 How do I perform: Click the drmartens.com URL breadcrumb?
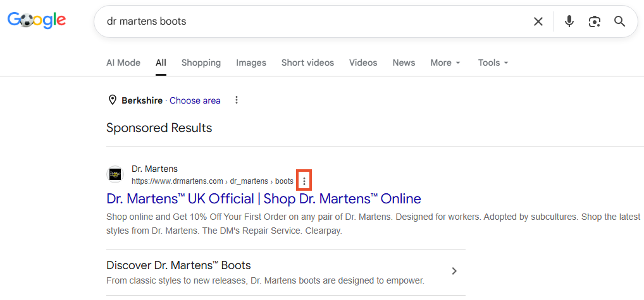213,181
